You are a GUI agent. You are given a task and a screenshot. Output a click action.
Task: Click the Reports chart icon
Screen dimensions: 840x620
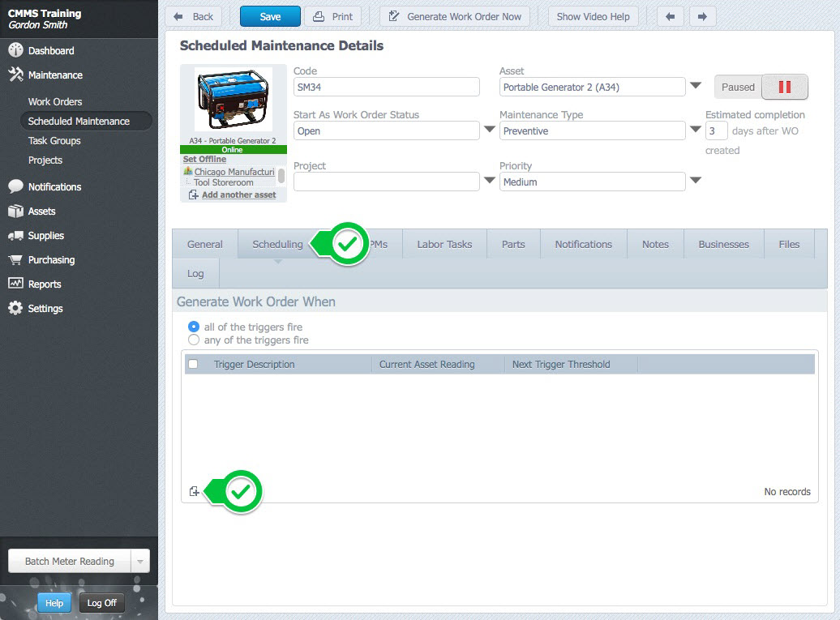tap(15, 283)
